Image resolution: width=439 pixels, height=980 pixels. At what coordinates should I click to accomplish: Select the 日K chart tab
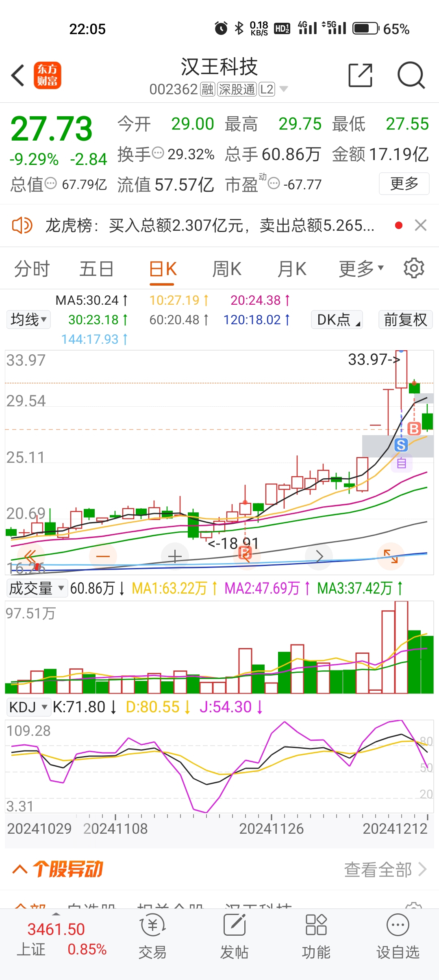163,269
